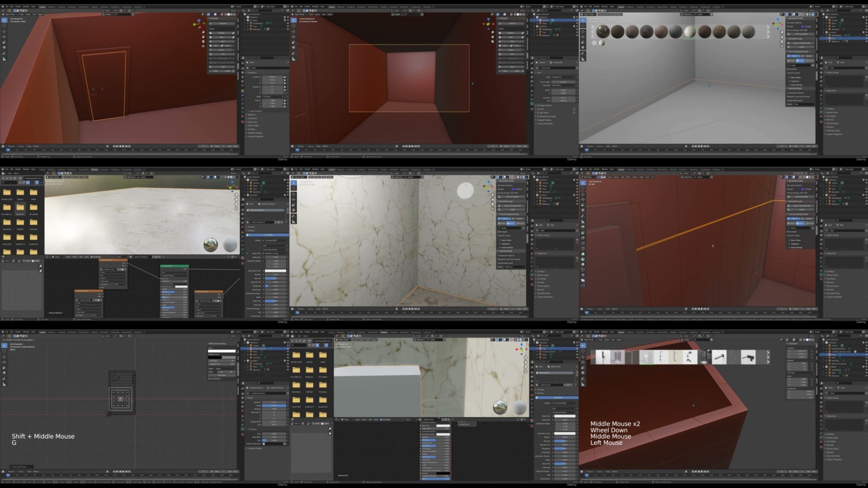Switch to the Shading workspace tab above the marble floor
This screenshot has width=868, height=488.
(x=95, y=169)
